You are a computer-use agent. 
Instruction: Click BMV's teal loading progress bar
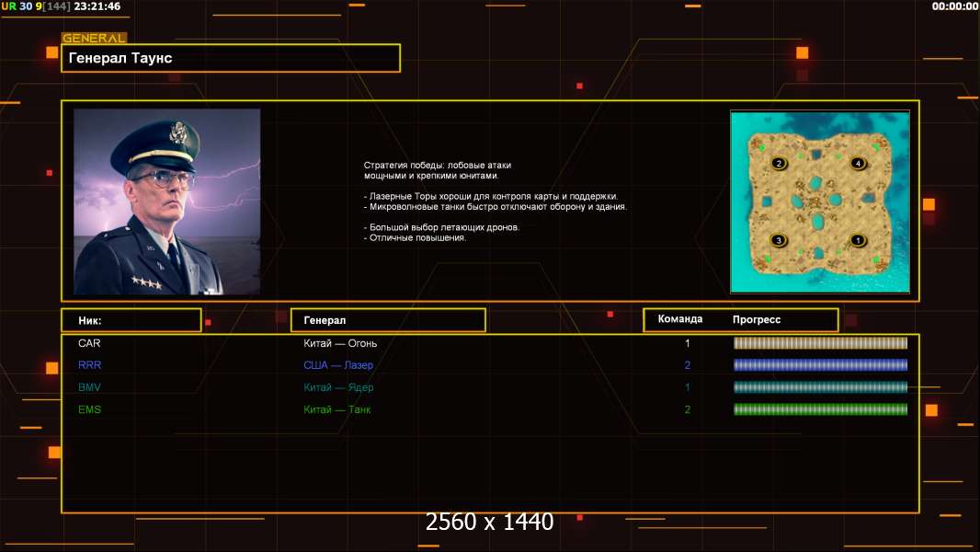pyautogui.click(x=820, y=387)
